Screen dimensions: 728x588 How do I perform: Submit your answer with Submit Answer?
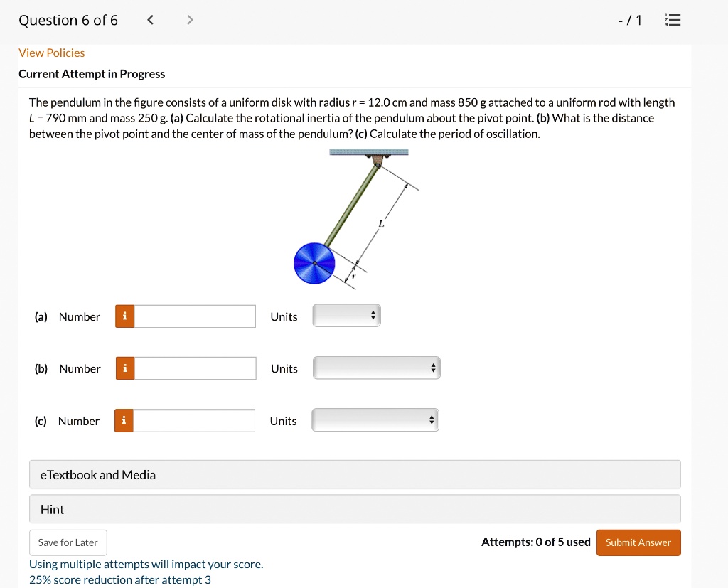pyautogui.click(x=638, y=542)
